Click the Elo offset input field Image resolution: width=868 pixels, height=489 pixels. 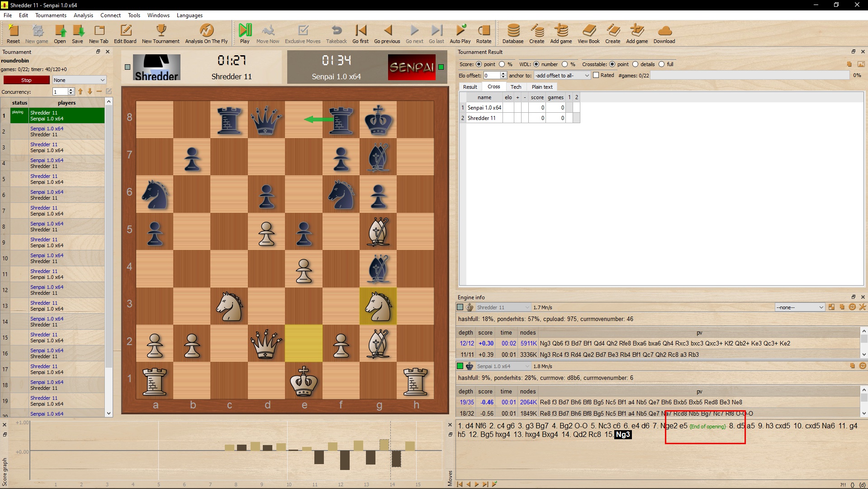[x=492, y=76]
